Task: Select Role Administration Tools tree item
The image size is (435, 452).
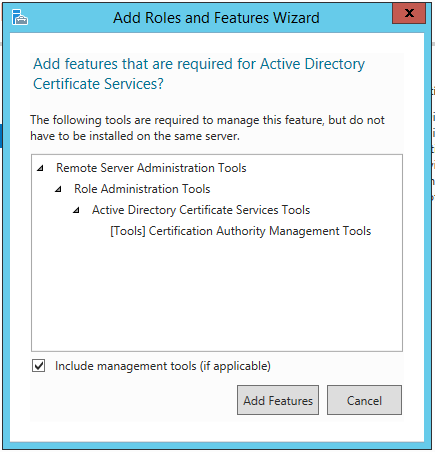Action: (142, 189)
